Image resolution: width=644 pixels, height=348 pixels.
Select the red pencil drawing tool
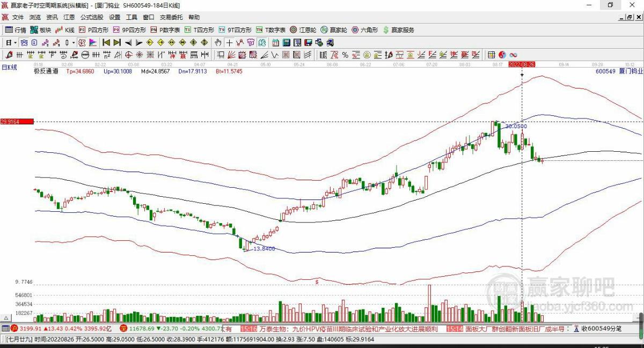9,55
